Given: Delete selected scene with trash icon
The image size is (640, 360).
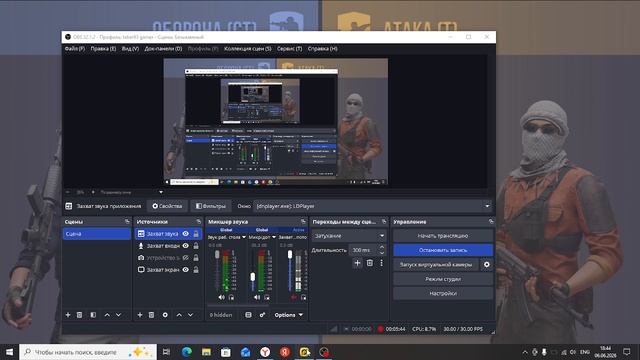Looking at the screenshot, I should (x=80, y=315).
